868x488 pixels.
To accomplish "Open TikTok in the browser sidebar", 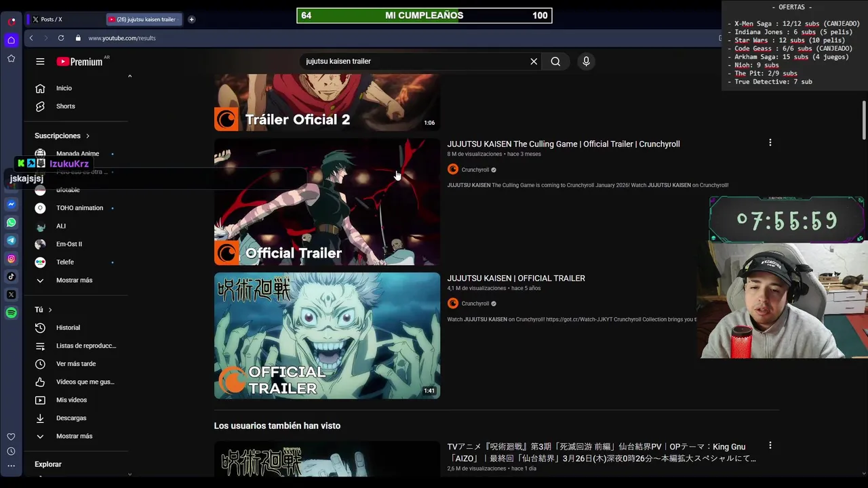I will pos(12,277).
